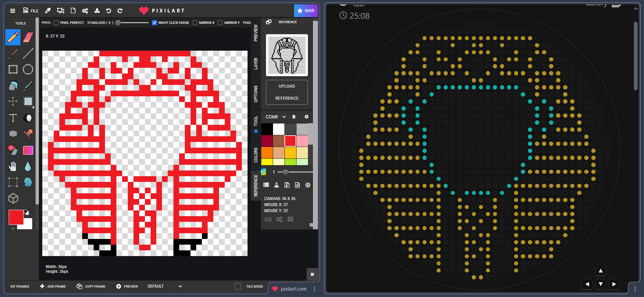Download the drawing

(x=97, y=11)
